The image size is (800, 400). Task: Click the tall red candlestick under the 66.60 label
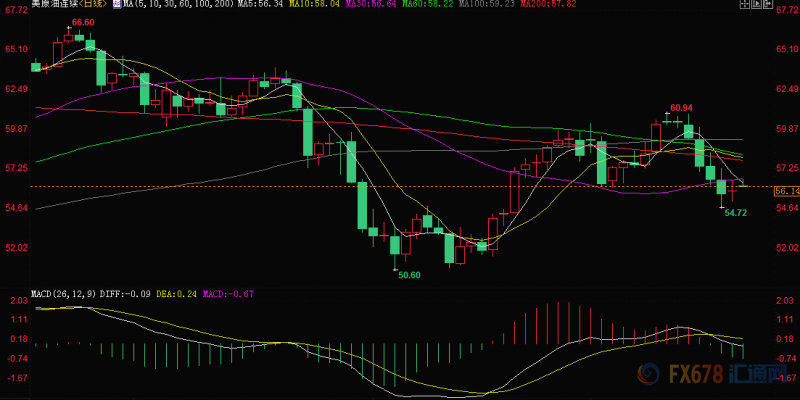tap(57, 54)
